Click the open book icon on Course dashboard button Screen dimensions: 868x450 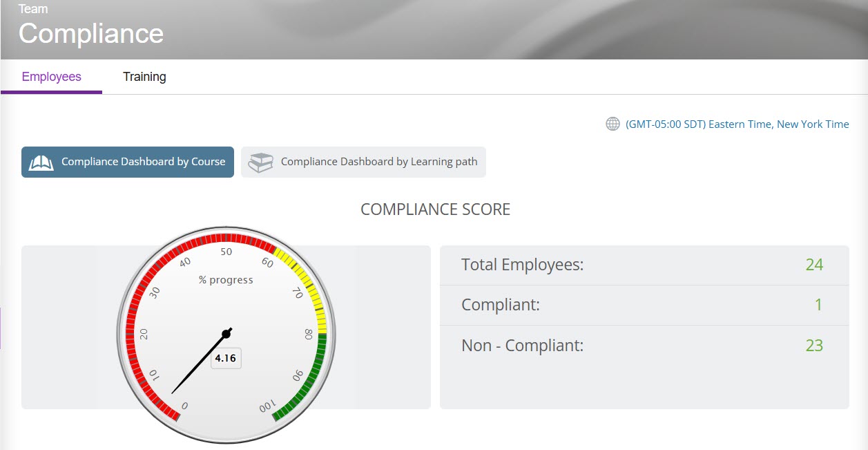pos(41,161)
